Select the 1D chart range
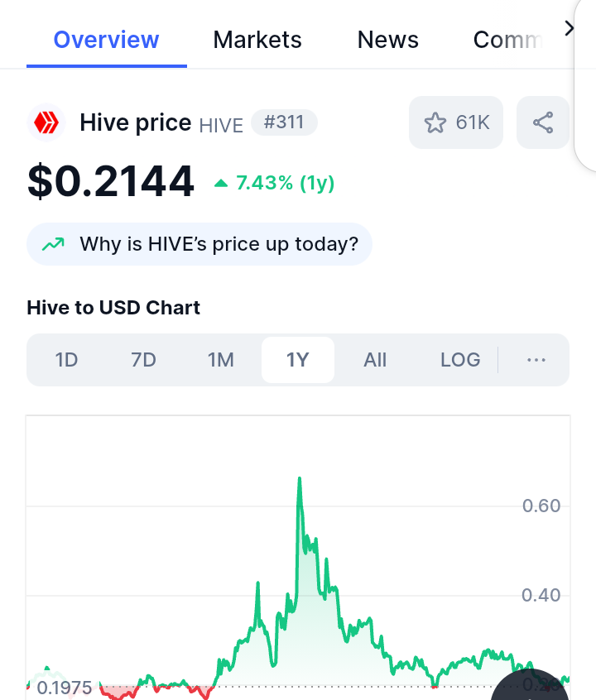 point(66,360)
